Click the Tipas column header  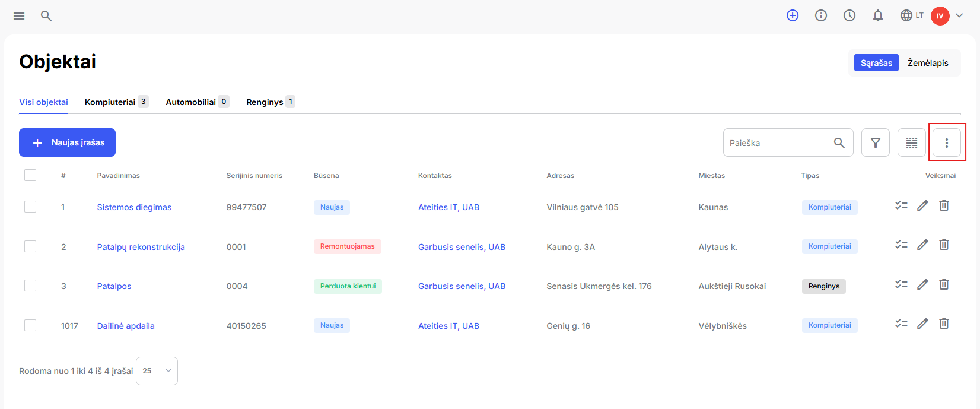tap(810, 176)
